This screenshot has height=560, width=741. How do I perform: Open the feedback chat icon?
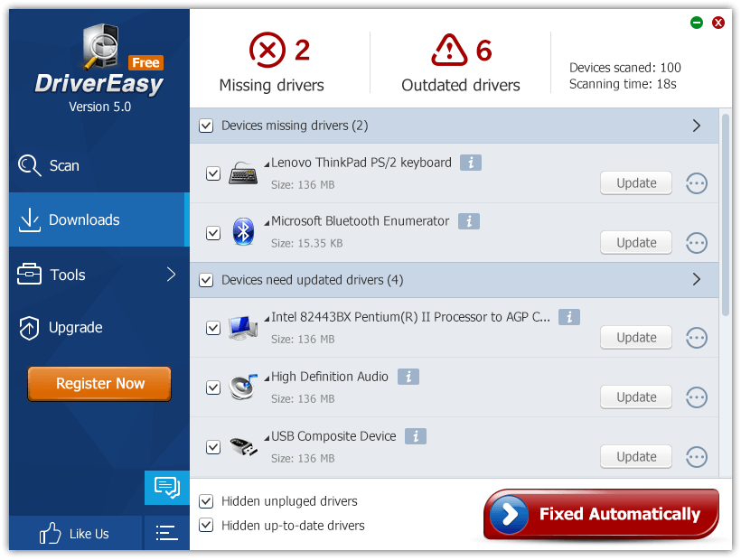click(x=166, y=488)
